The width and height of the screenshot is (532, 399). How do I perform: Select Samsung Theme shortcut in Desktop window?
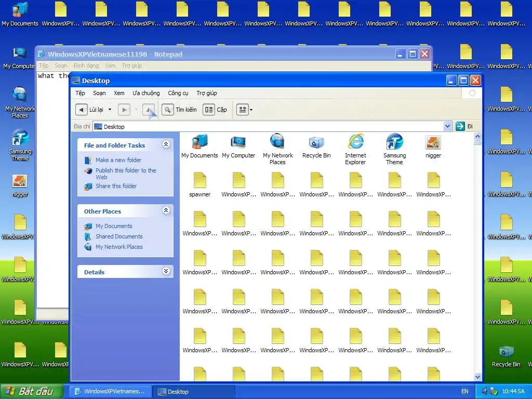[395, 149]
